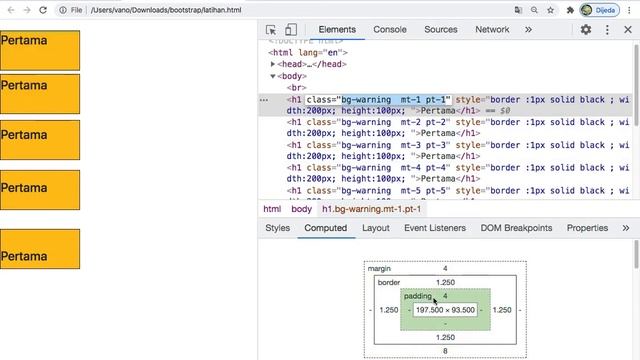The image size is (640, 360).
Task: Open the Event Listeners tab
Action: (x=435, y=228)
